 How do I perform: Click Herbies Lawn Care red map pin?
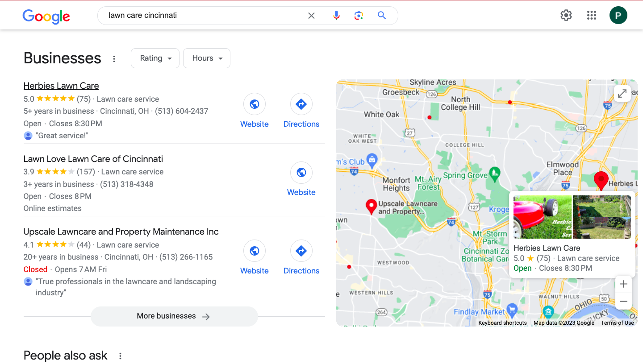click(x=601, y=180)
